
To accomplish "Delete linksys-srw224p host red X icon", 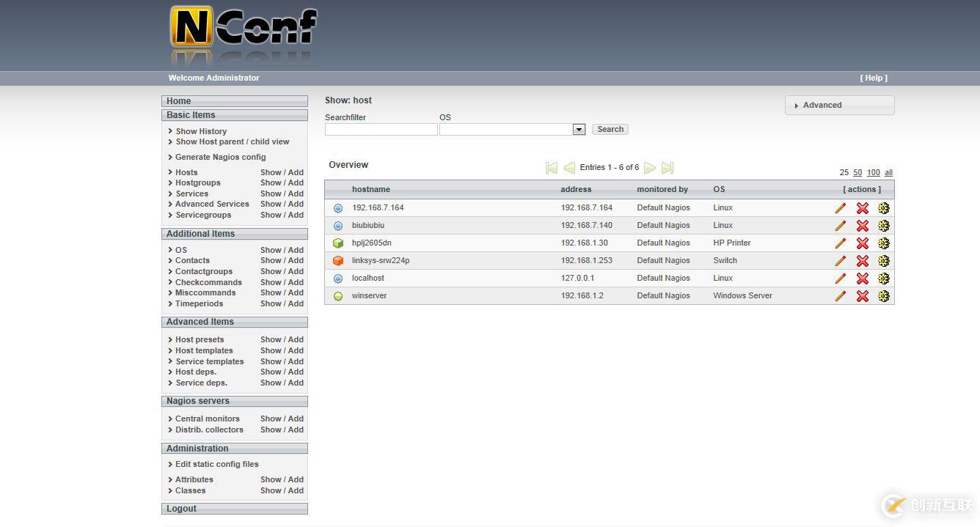I will click(x=863, y=261).
